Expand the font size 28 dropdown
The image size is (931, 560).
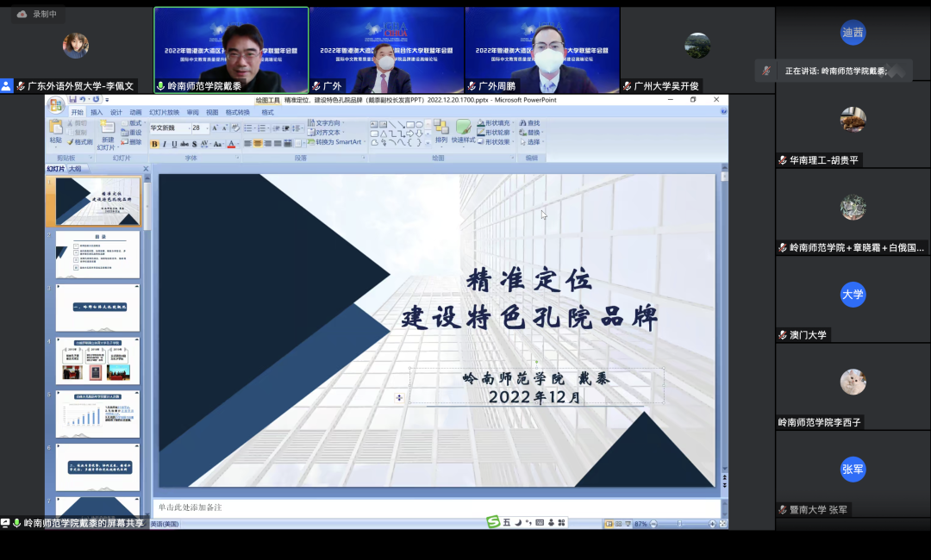click(x=207, y=128)
